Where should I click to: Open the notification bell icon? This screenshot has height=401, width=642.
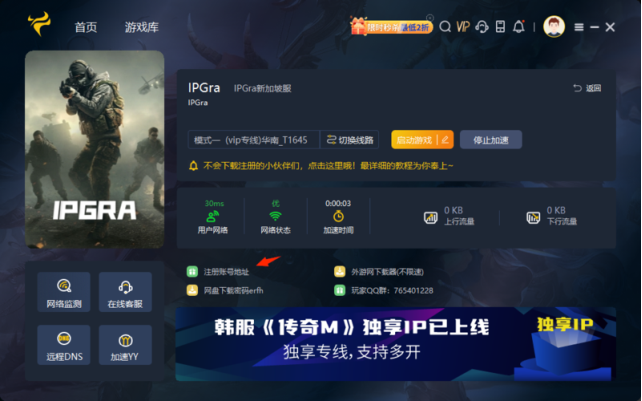point(519,27)
